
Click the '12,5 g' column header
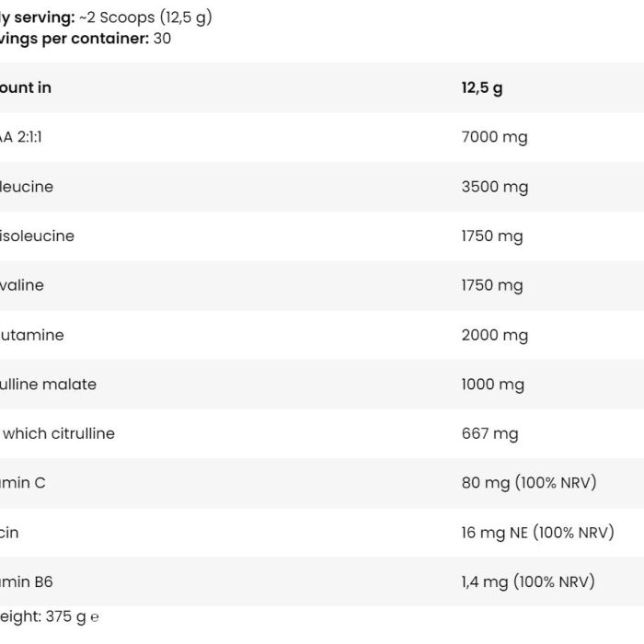[x=482, y=88]
